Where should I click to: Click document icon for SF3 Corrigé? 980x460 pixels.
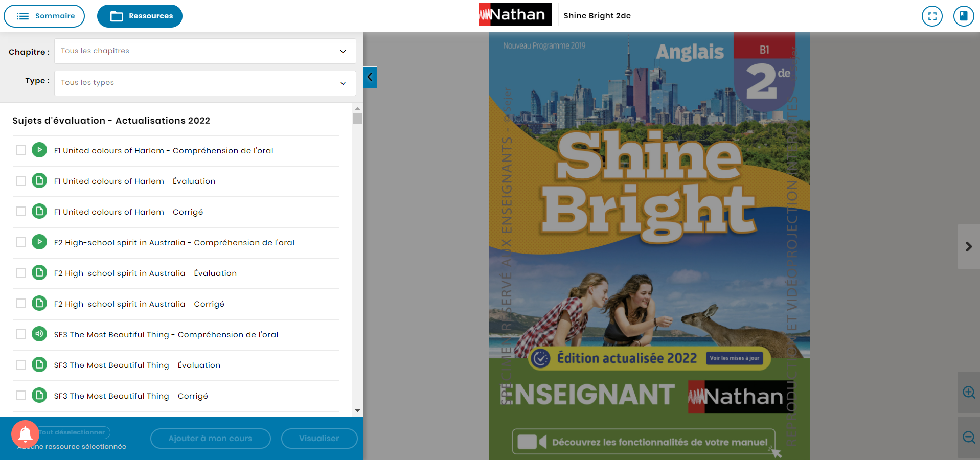click(x=39, y=395)
